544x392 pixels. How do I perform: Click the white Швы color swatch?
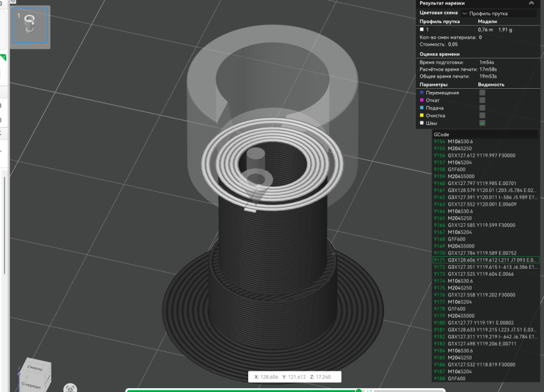point(422,123)
